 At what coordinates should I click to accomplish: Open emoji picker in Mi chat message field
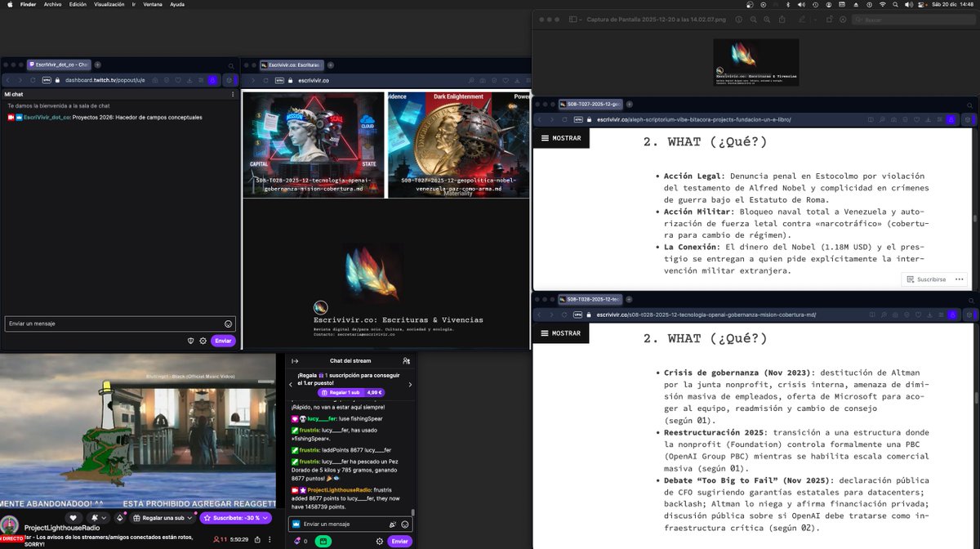click(x=228, y=324)
